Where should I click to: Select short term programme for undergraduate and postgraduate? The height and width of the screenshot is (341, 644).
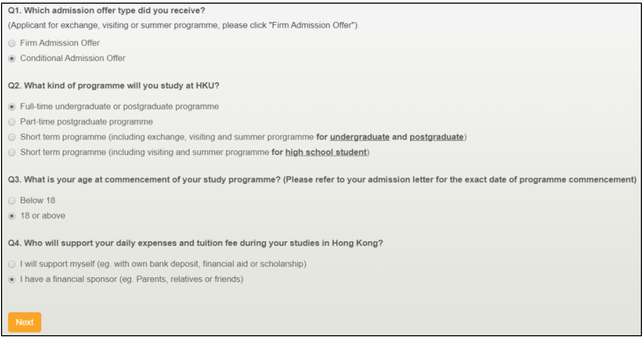(x=12, y=137)
